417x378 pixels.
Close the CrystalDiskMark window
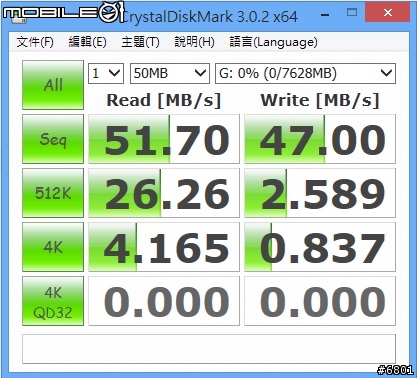(x=388, y=13)
